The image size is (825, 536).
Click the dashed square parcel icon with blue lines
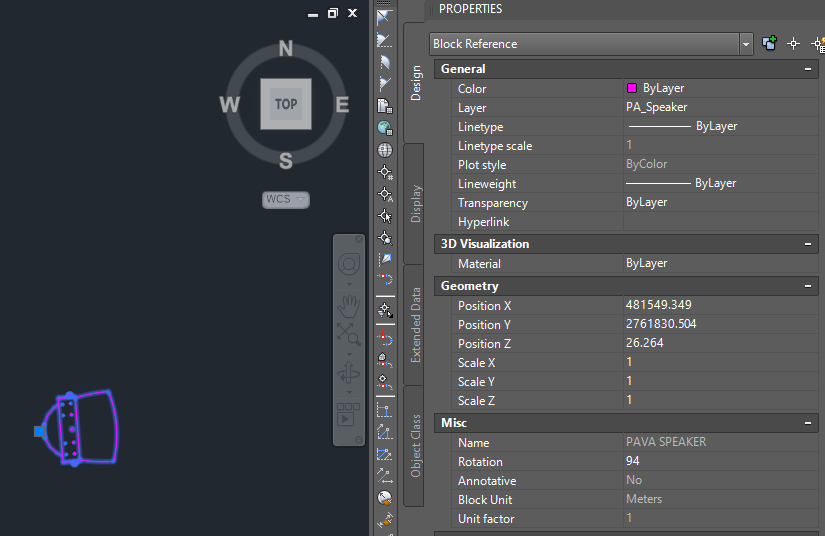(x=385, y=410)
